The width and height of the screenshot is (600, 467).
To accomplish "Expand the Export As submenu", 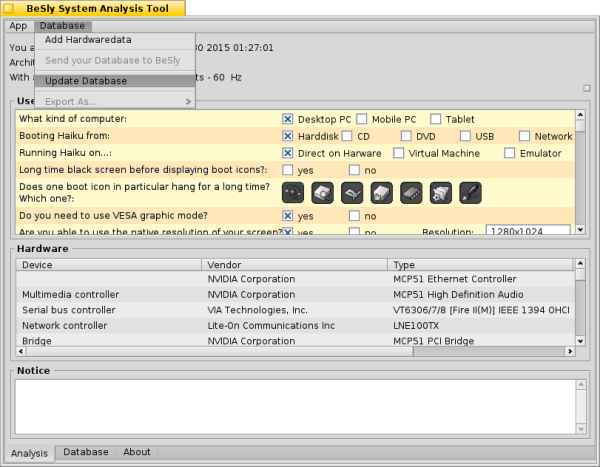I will coord(115,101).
